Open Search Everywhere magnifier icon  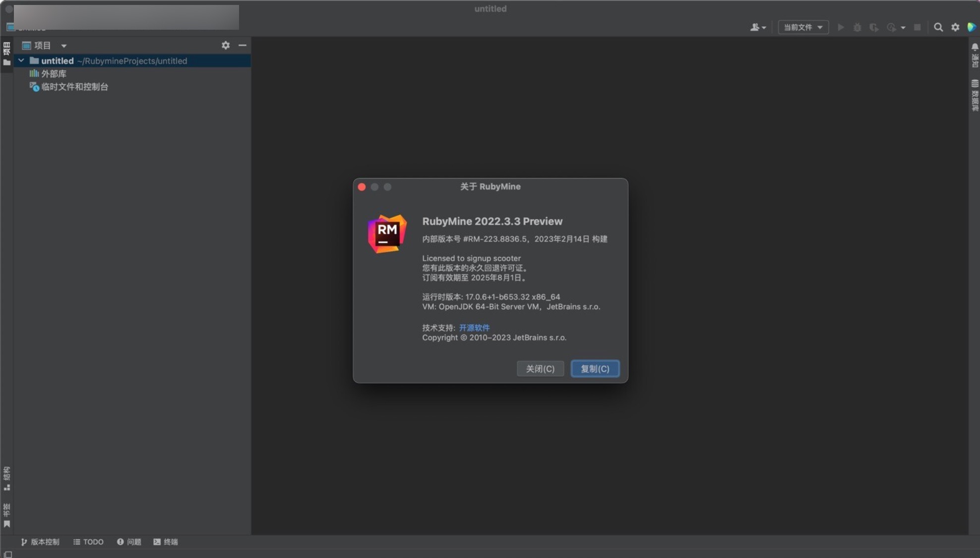[938, 27]
